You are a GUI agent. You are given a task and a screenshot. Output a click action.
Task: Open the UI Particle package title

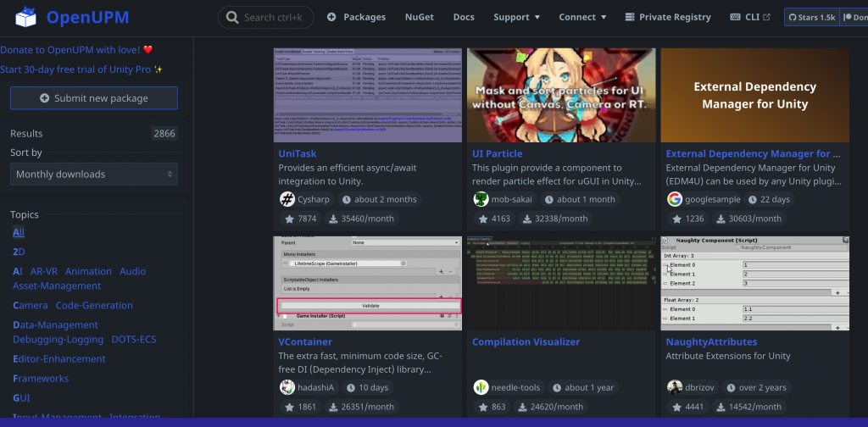pos(497,153)
